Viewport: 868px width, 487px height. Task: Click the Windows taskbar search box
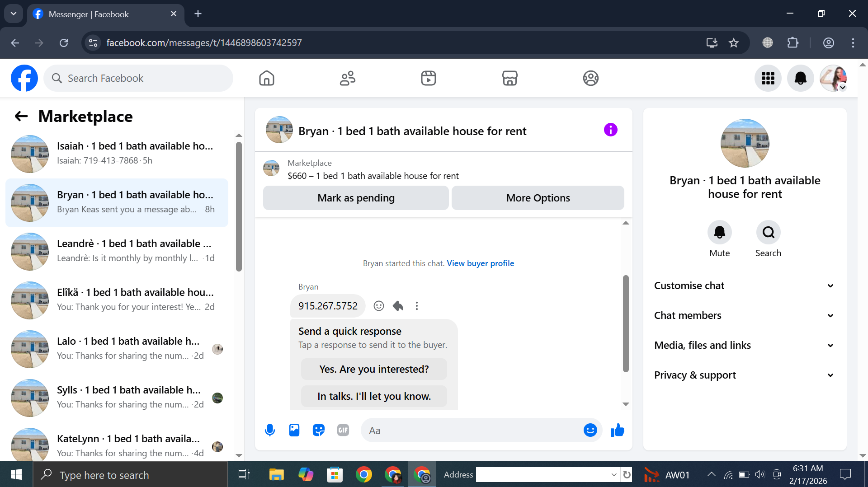[x=130, y=474]
